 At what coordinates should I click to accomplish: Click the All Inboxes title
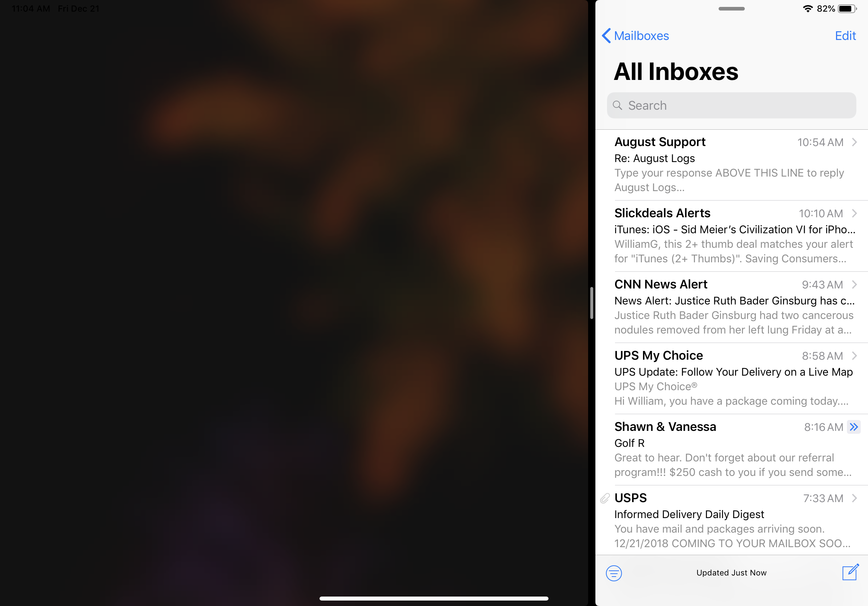pos(676,72)
